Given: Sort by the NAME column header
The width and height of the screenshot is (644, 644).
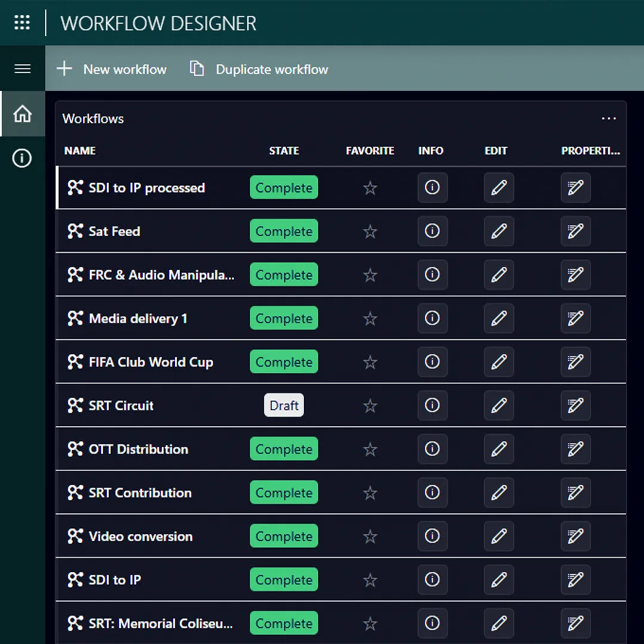Looking at the screenshot, I should pyautogui.click(x=80, y=151).
